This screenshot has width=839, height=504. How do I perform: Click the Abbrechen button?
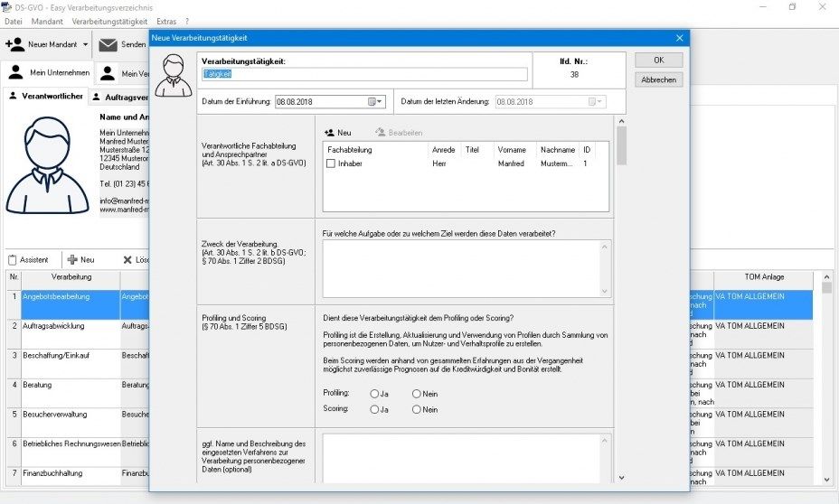pyautogui.click(x=659, y=79)
